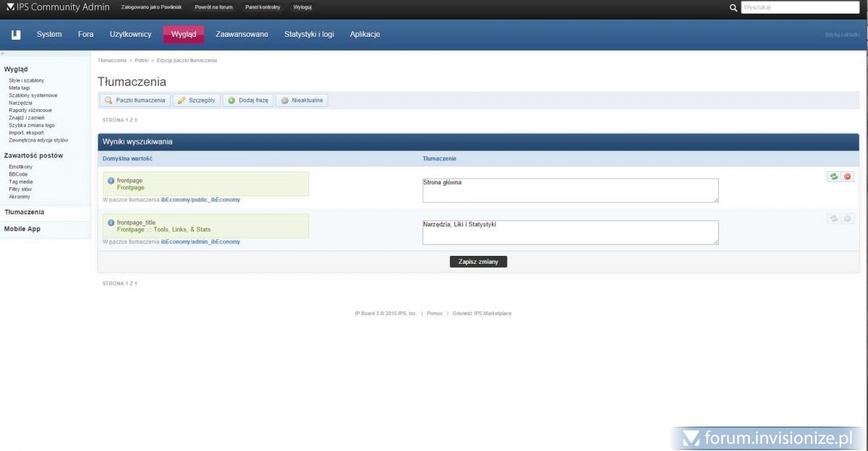868x451 pixels.
Task: Click the red delete icon for frontpage row
Action: point(847,176)
